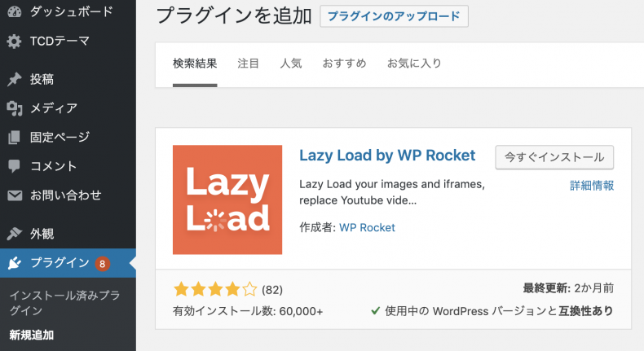Click the プラグインのアップロード button

[394, 16]
